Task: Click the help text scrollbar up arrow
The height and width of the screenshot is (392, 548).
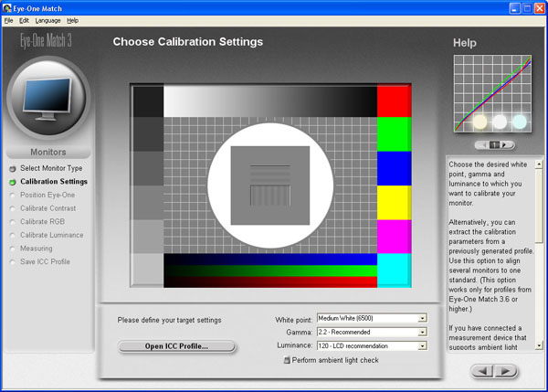Action: (x=539, y=164)
